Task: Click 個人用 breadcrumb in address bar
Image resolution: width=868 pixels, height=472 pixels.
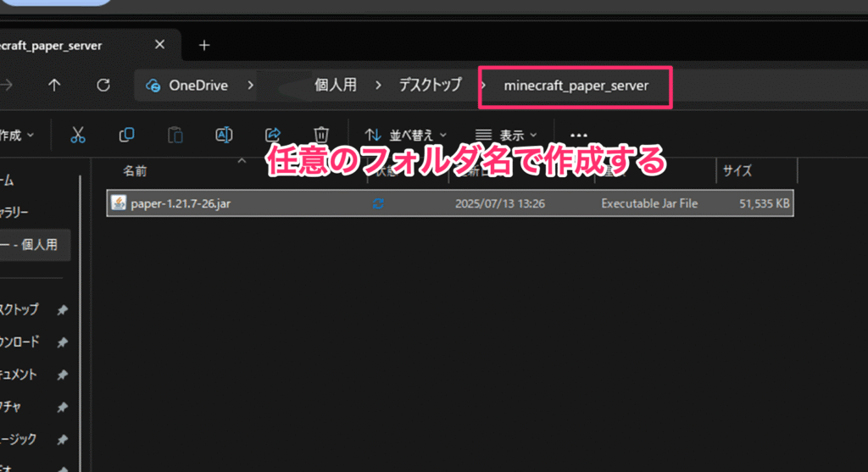Action: (336, 85)
